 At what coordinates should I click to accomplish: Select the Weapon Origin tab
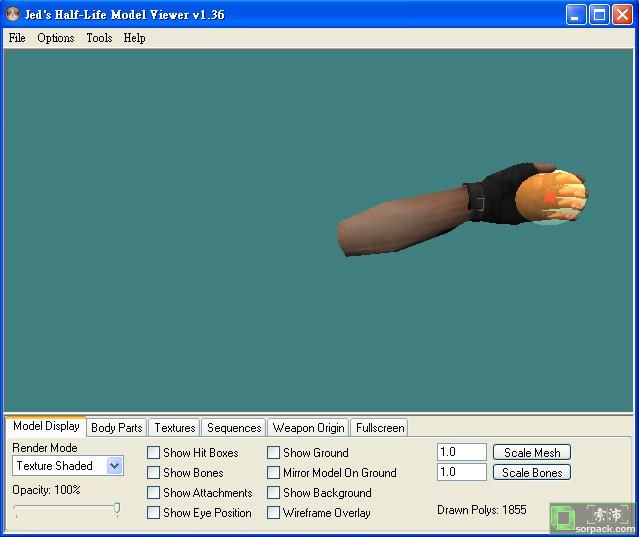tap(308, 428)
